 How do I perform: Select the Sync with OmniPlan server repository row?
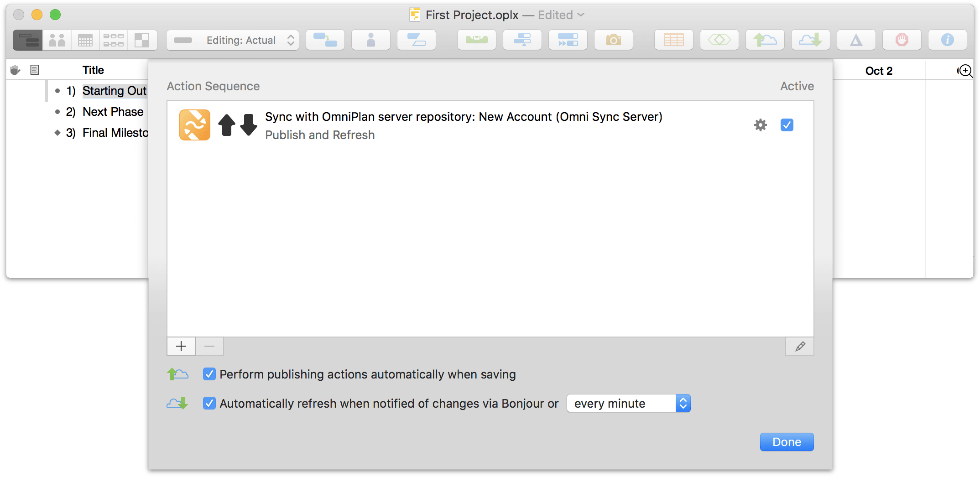click(490, 125)
